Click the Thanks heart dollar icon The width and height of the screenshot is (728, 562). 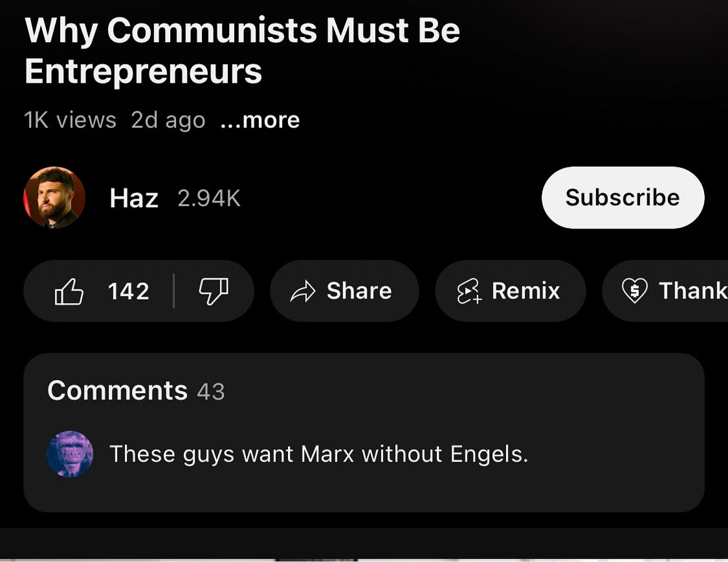coord(635,291)
